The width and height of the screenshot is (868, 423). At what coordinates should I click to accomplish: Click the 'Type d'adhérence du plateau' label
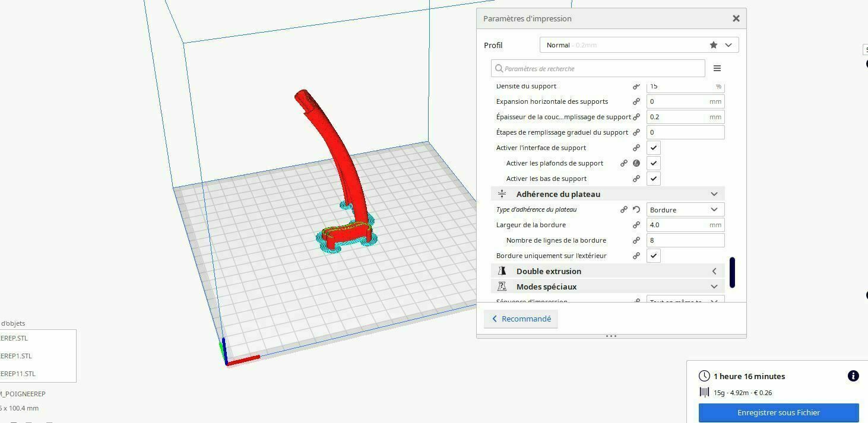[x=536, y=209]
